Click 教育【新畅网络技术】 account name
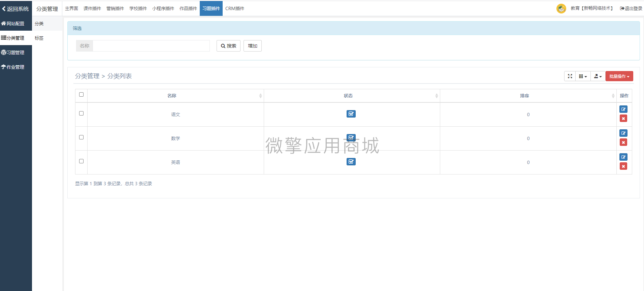The image size is (644, 291). 592,8
